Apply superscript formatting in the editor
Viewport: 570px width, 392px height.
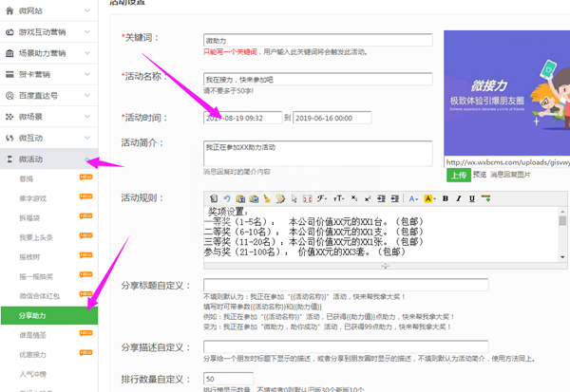point(368,198)
